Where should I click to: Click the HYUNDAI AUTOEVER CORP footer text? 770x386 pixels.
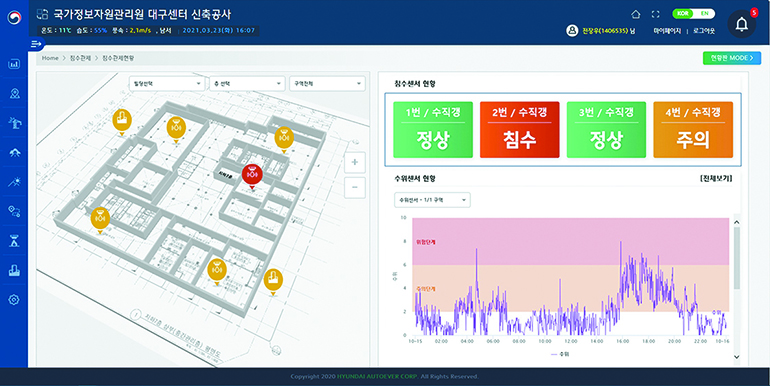(x=377, y=377)
